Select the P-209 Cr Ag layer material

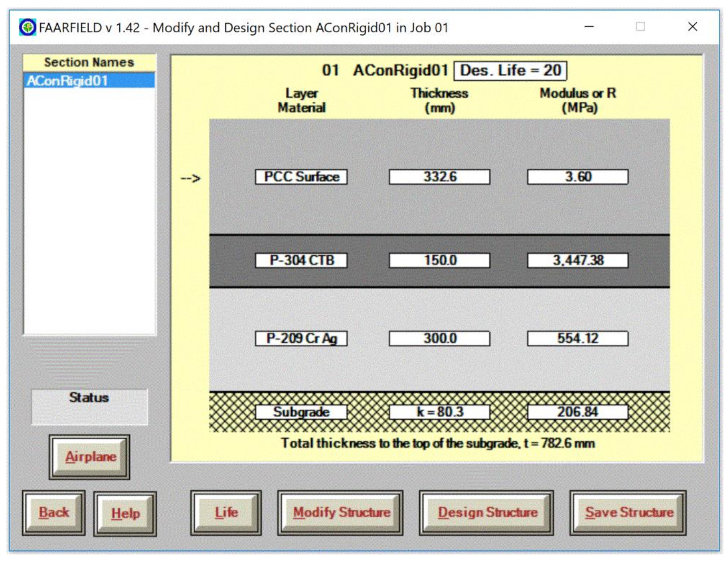[x=301, y=338]
